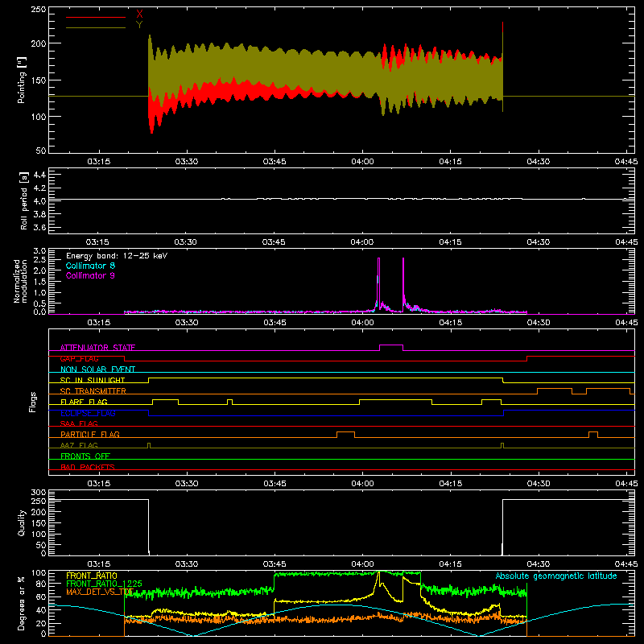Click the '04:45' time label under the Flags plot

click(x=626, y=484)
